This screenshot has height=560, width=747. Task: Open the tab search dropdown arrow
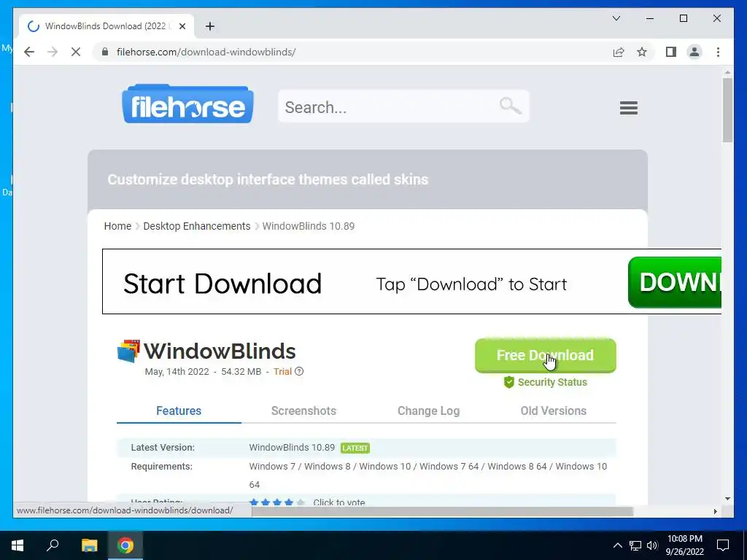coord(616,18)
